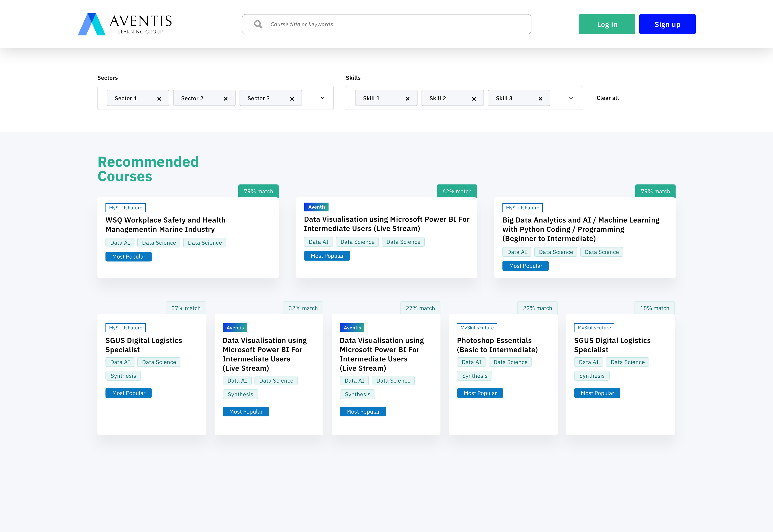Click Synthesis tag on 27% match card

coord(358,394)
